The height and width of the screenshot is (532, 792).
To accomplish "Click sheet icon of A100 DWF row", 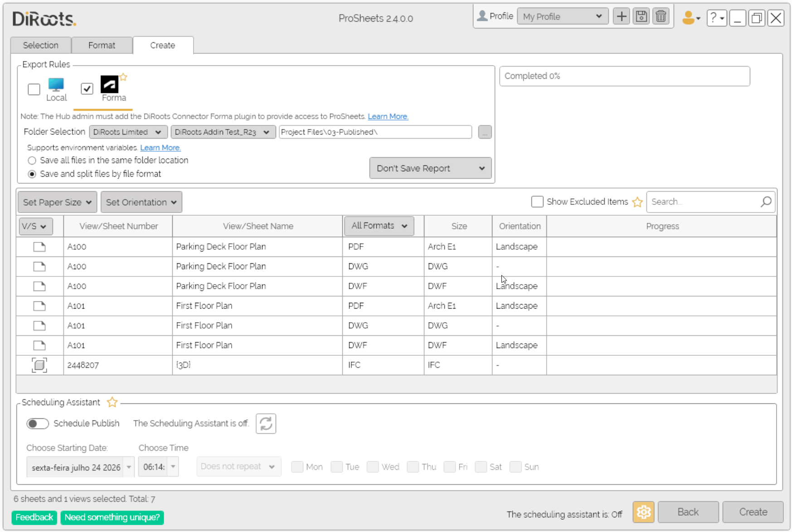I will coord(39,286).
